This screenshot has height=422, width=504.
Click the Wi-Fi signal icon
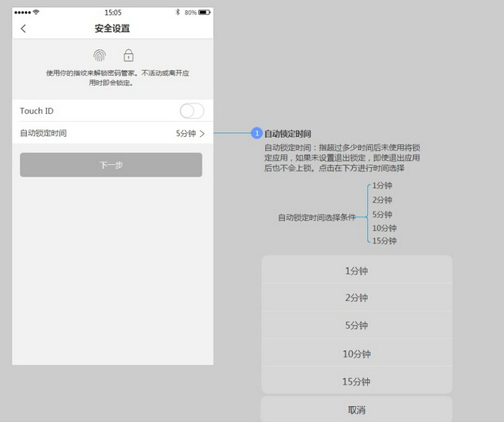(x=36, y=13)
